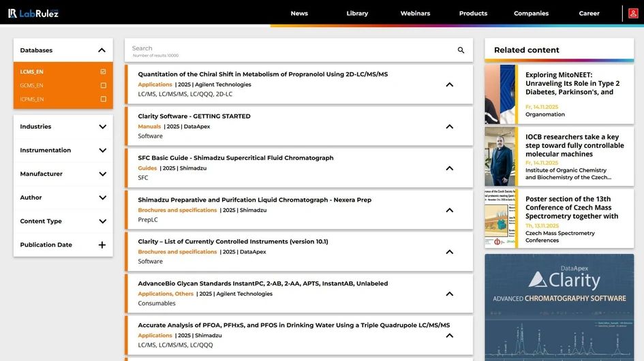Collapse the Clarity Software GETTING STARTED chevron

tap(449, 127)
